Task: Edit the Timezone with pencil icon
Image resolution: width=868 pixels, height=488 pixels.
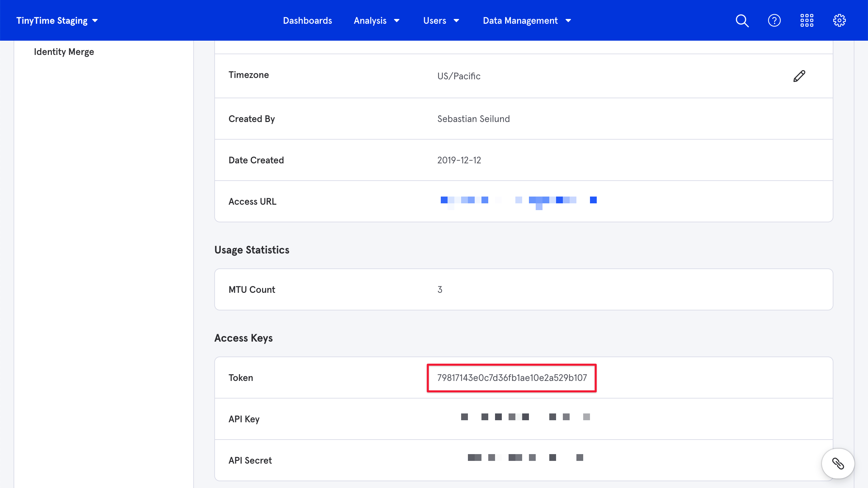Action: (799, 76)
